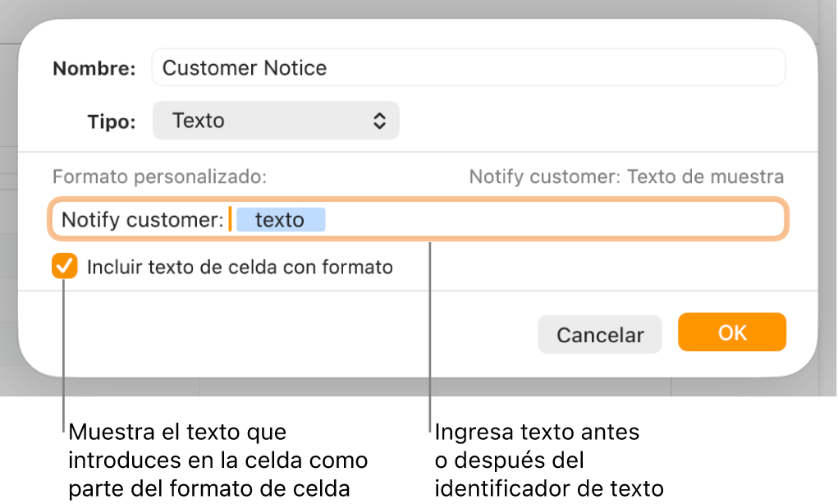Expand the data type list next to Tipo

click(x=275, y=120)
